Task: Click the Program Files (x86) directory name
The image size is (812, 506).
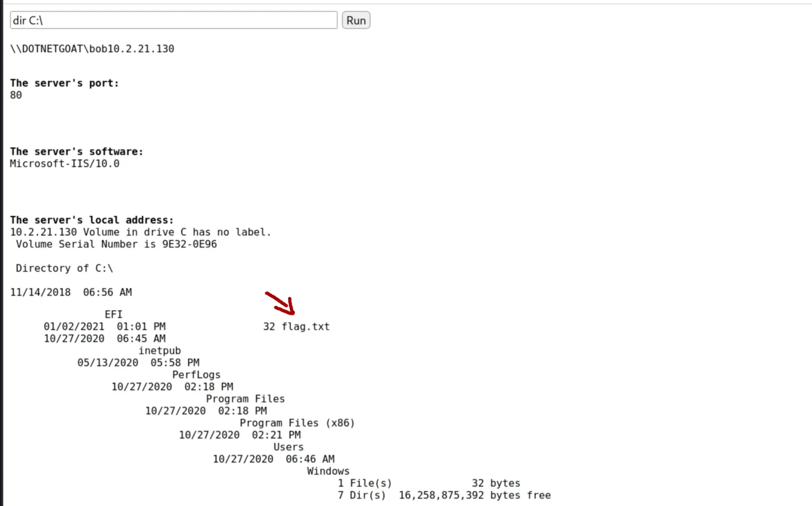Action: point(297,423)
